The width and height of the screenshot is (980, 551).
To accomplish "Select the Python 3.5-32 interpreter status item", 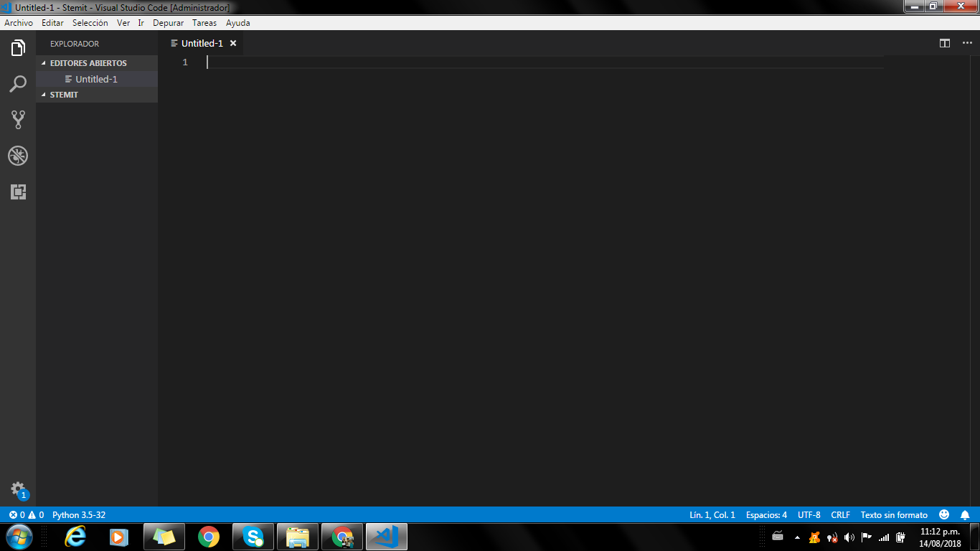I will pyautogui.click(x=79, y=515).
